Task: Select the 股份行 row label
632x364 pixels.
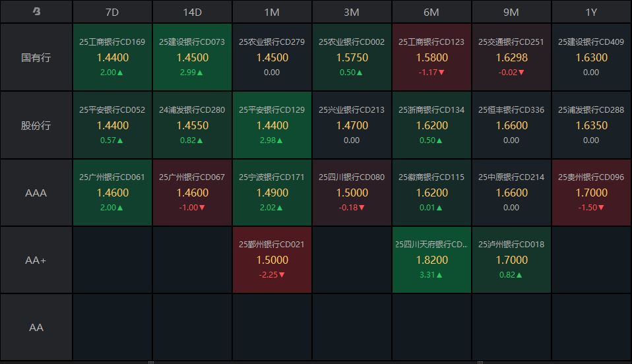Action: tap(36, 125)
